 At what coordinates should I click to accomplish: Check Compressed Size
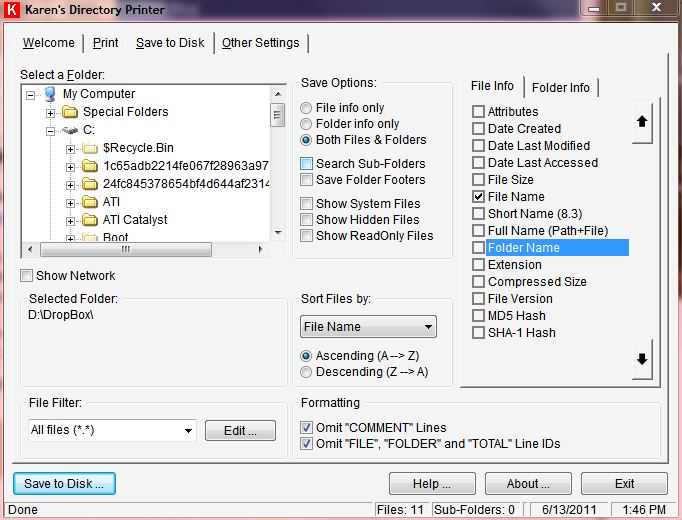click(478, 282)
